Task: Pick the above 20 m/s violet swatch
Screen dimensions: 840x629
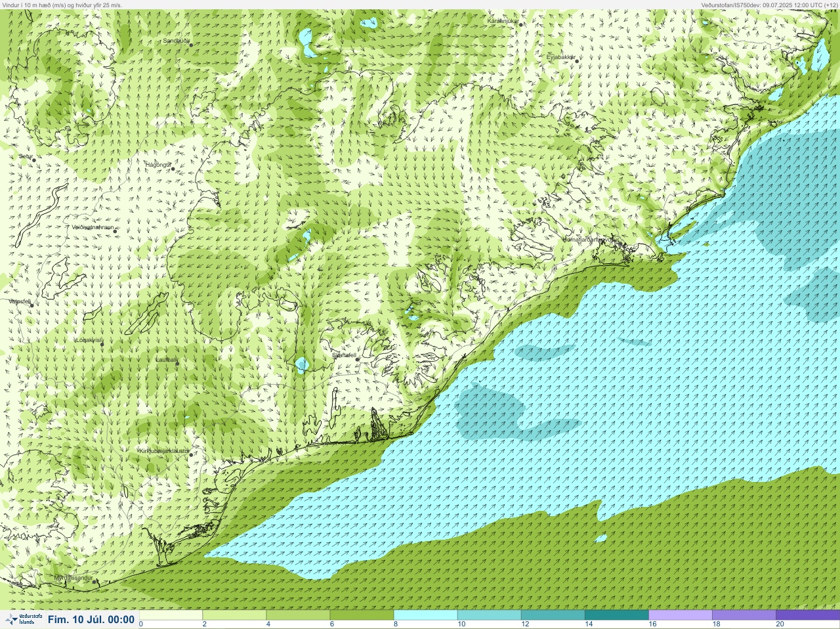Action: point(807,615)
